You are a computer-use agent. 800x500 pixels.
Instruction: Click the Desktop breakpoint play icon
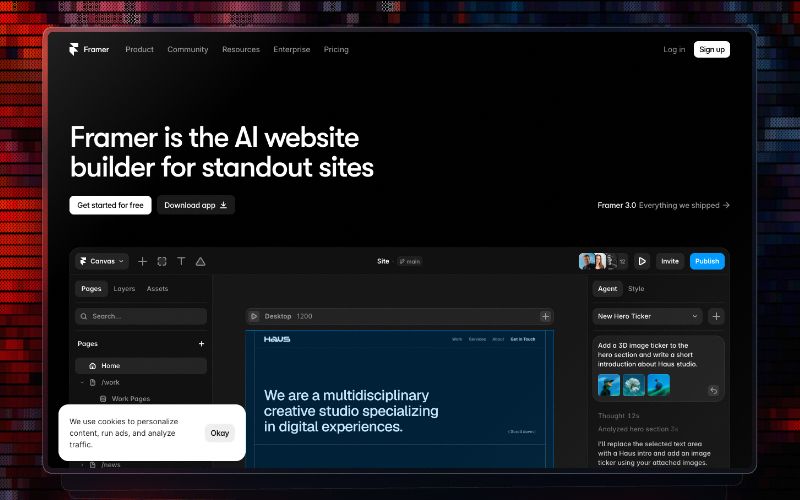(x=254, y=316)
